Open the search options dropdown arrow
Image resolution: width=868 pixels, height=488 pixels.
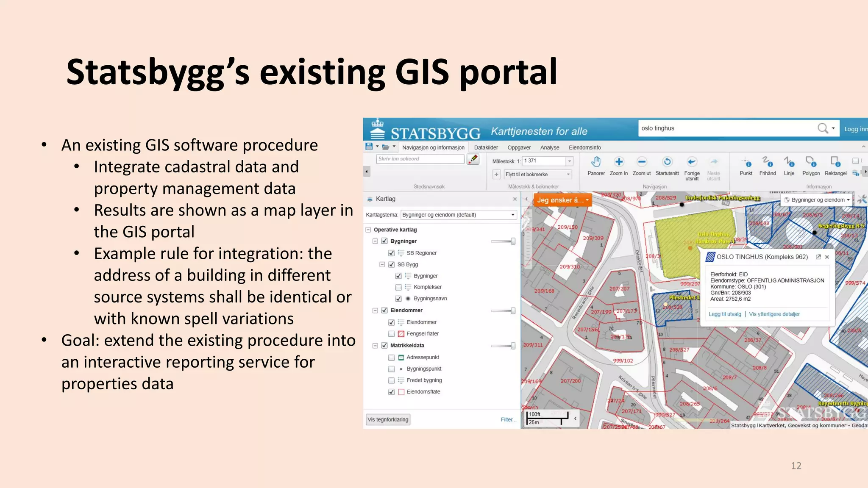833,128
